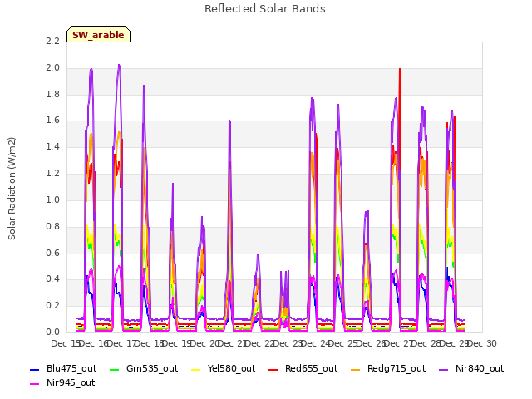The height and width of the screenshot is (399, 532).
Task: Click the Reflected Solar Bands chart title
Action: pyautogui.click(x=265, y=9)
